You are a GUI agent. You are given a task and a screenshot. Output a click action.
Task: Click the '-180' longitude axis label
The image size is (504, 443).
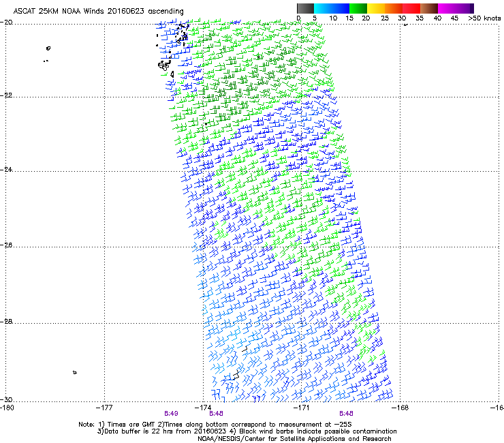coord(7,408)
